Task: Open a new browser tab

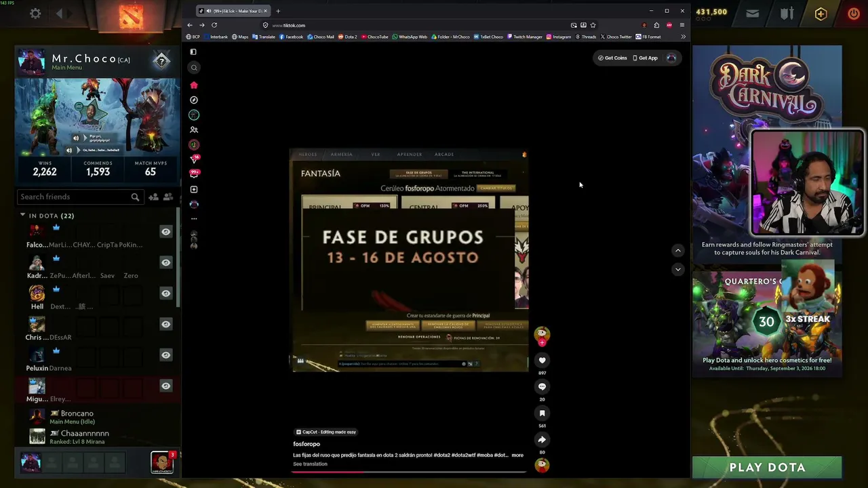Action: point(278,11)
